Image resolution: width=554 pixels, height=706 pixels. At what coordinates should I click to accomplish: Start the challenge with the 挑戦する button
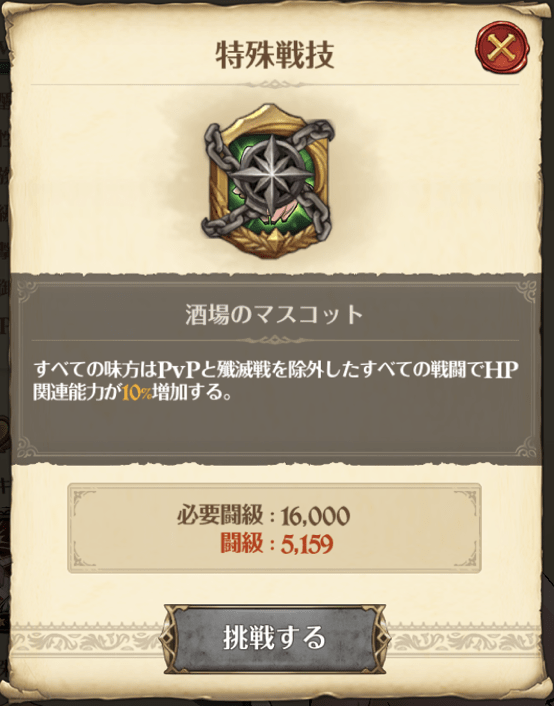[275, 639]
